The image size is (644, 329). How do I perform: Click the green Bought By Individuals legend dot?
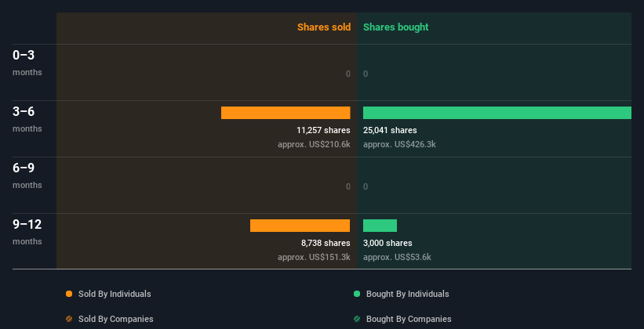[357, 294]
